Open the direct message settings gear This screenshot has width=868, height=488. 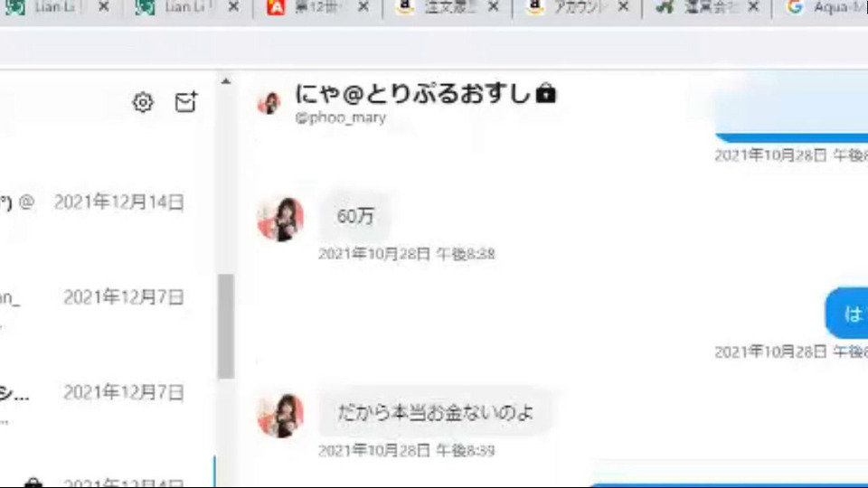[x=143, y=102]
